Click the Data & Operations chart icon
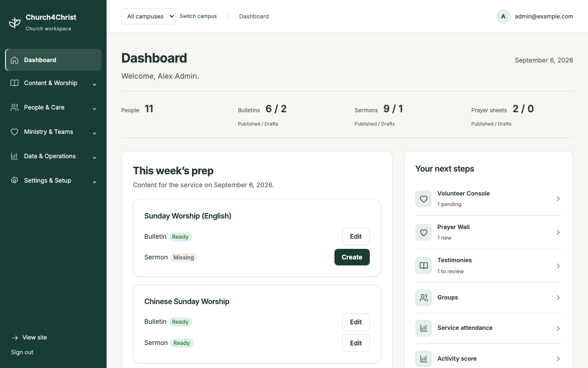588x368 pixels. [15, 156]
